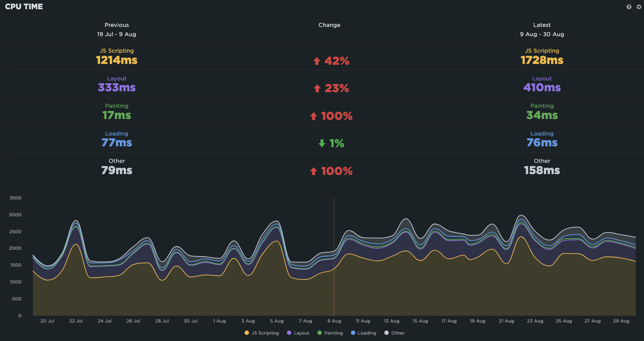Open the help question mark icon

629,7
